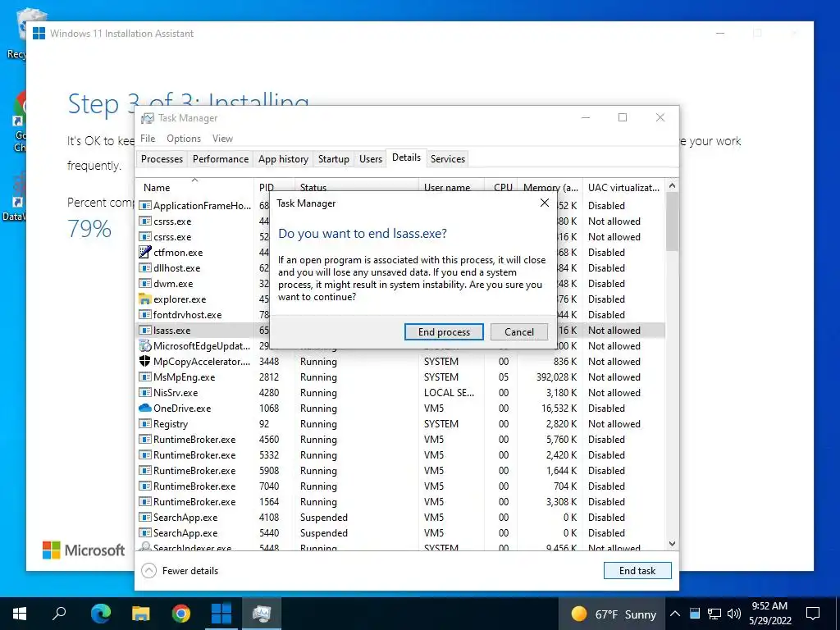840x630 pixels.
Task: Click the MpCopyAccelerator shield icon
Action: 144,361
